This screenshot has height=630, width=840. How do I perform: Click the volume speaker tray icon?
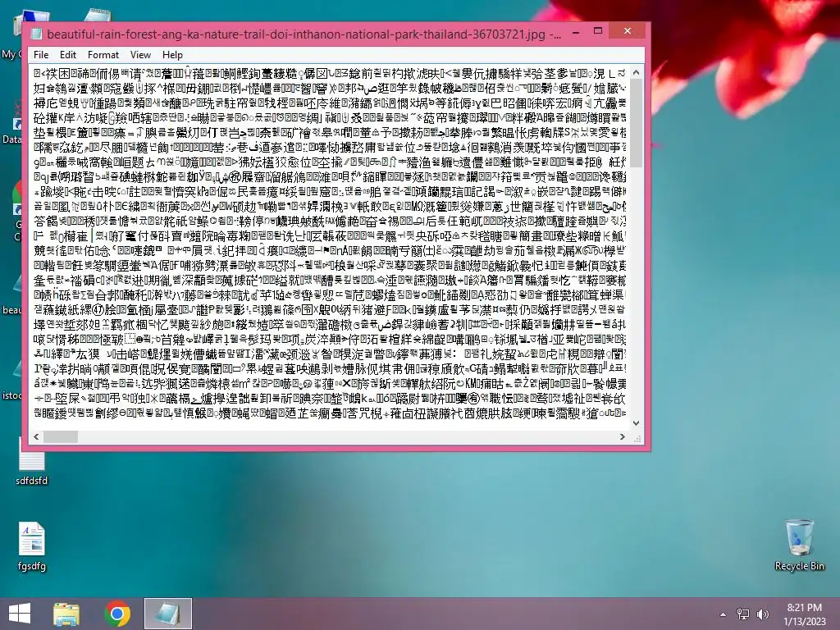(x=763, y=614)
